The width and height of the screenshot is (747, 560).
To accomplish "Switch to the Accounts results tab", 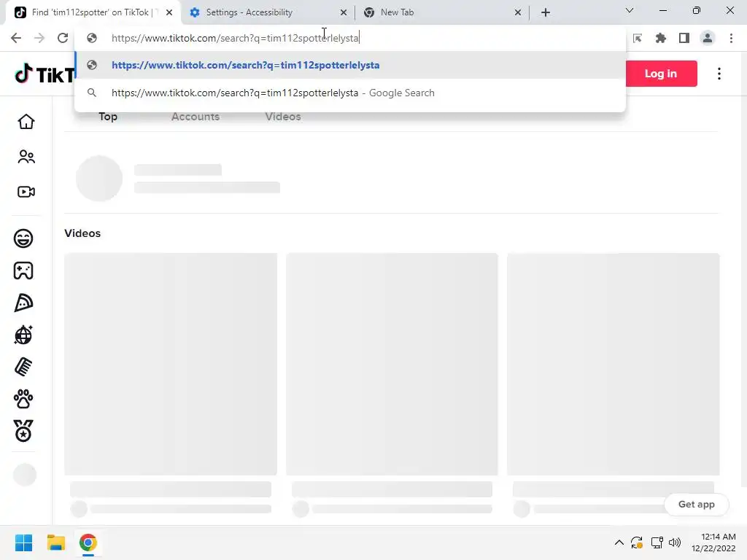I will coord(196,117).
